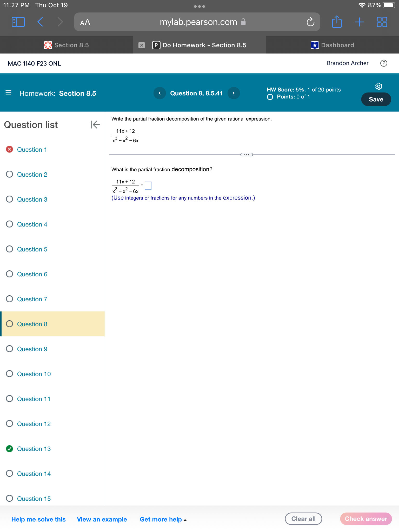Image resolution: width=399 pixels, height=532 pixels.
Task: Open Question 5 in the list
Action: point(32,249)
